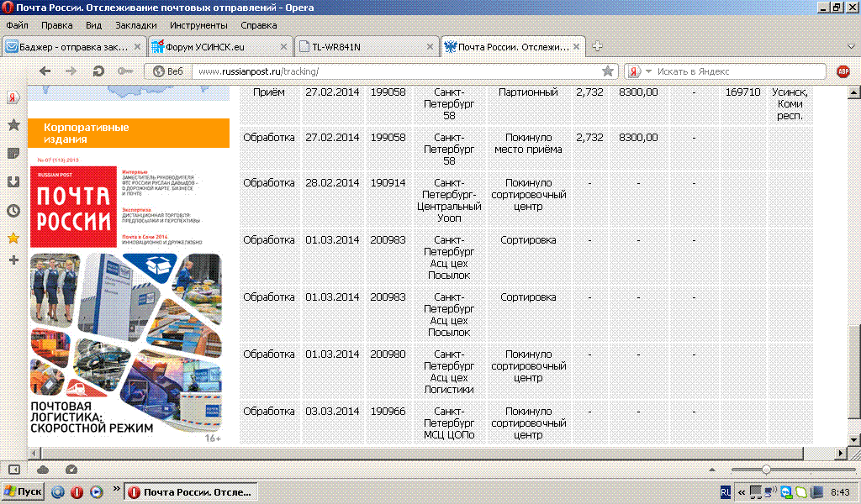
Task: Open the Notes panel in the sidebar
Action: pyautogui.click(x=13, y=154)
